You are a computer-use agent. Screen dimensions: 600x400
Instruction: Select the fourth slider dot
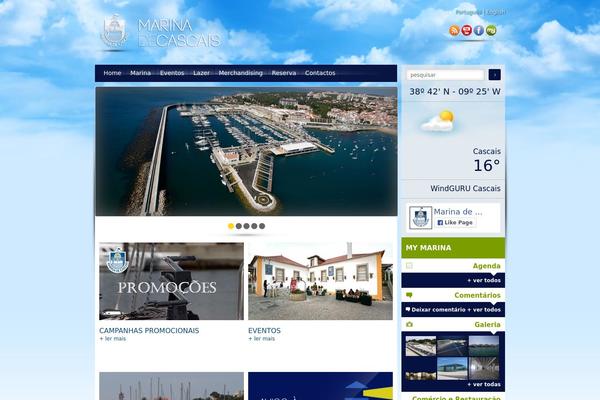coord(254,226)
